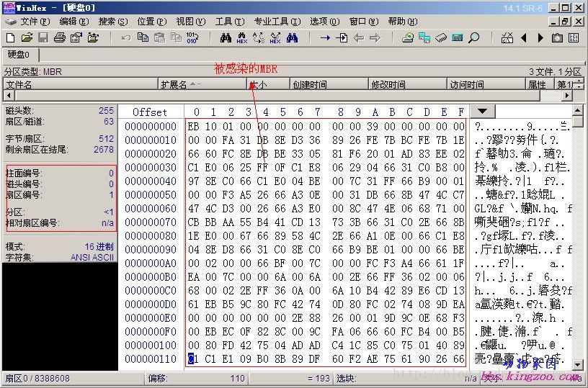The width and height of the screenshot is (588, 388).
Task: Click the Forward position arrow icon
Action: (x=375, y=38)
